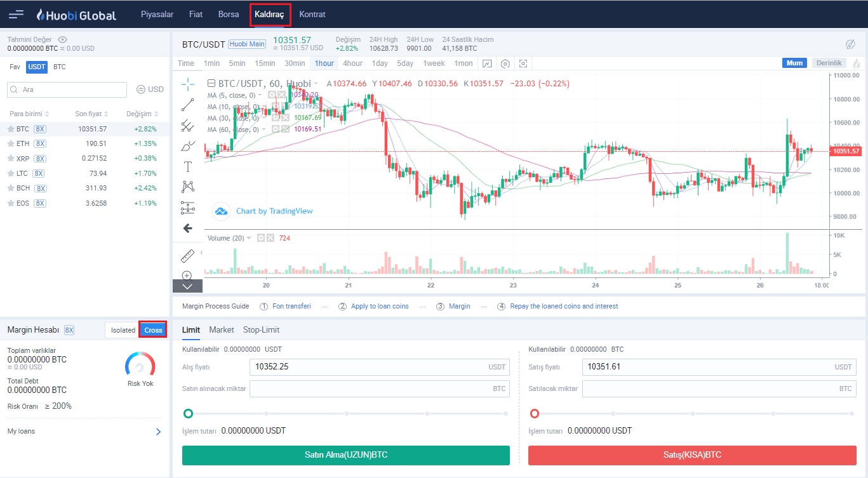Open the chart indicators button
868x478 pixels.
click(x=487, y=63)
